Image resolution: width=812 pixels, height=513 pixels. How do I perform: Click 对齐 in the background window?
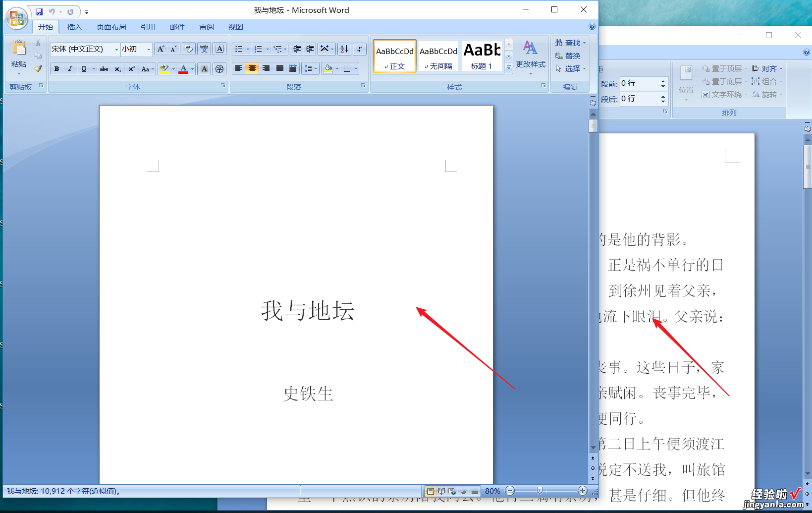(767, 68)
